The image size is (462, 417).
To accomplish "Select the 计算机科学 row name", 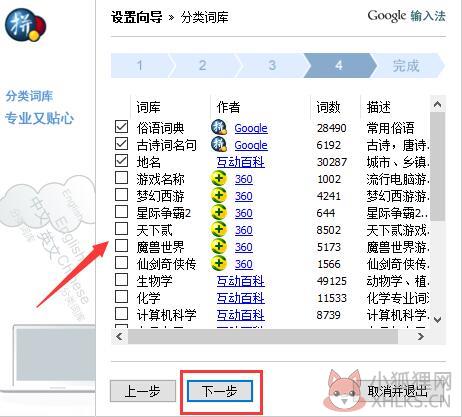I will 166,315.
